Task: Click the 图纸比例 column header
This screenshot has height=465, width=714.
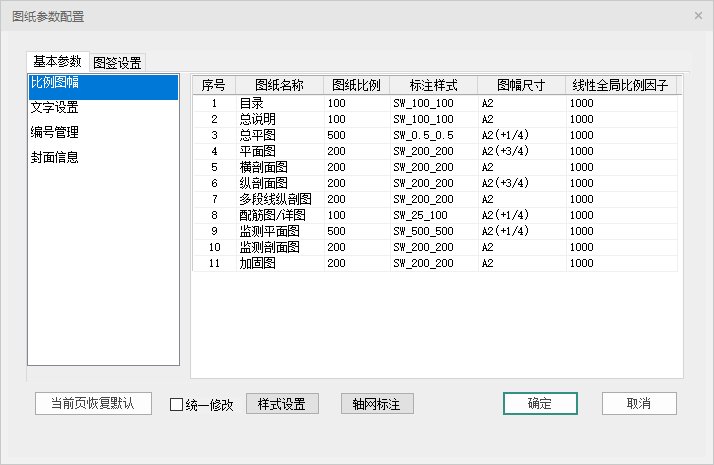Action: [x=356, y=85]
